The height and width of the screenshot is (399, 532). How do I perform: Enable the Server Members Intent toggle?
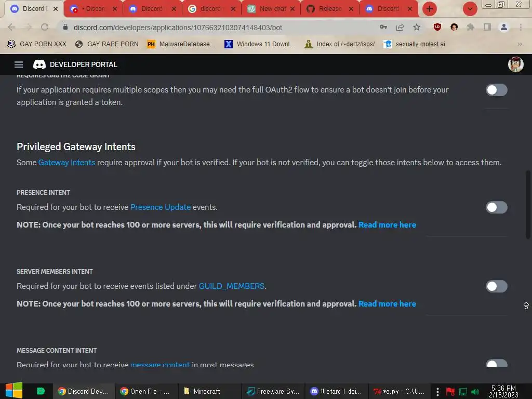(x=496, y=286)
